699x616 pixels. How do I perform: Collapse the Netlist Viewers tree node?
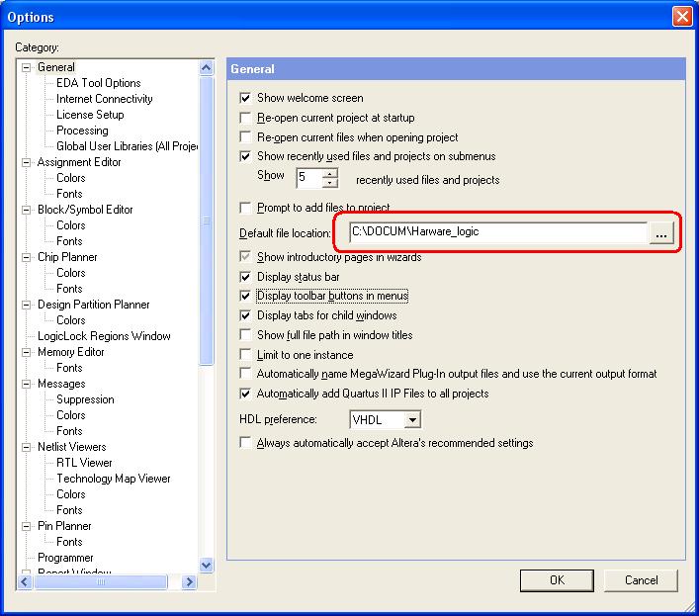27,447
